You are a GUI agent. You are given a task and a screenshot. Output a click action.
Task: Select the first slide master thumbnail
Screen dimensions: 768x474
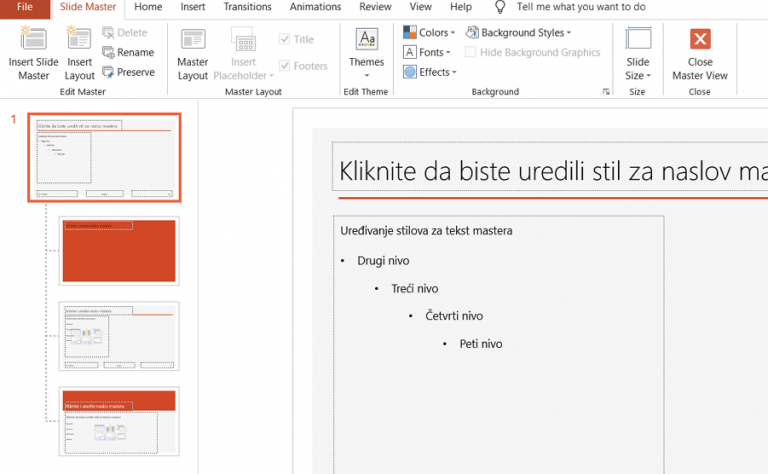tap(104, 157)
